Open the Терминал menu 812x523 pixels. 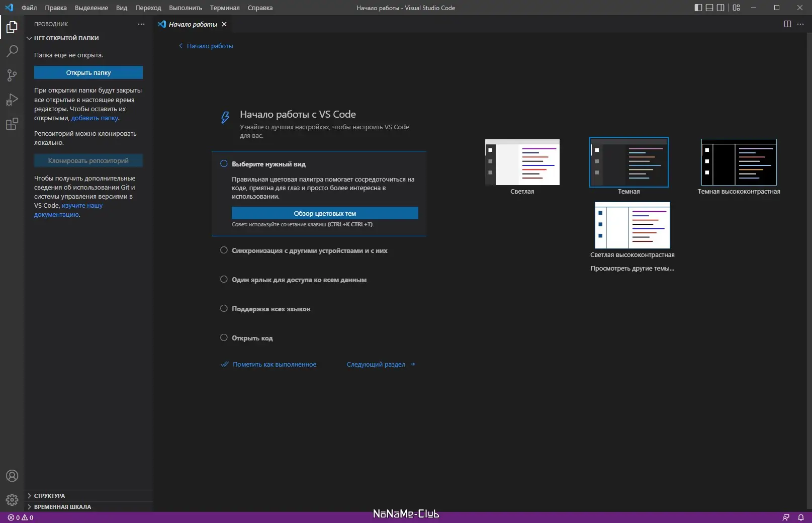[225, 8]
